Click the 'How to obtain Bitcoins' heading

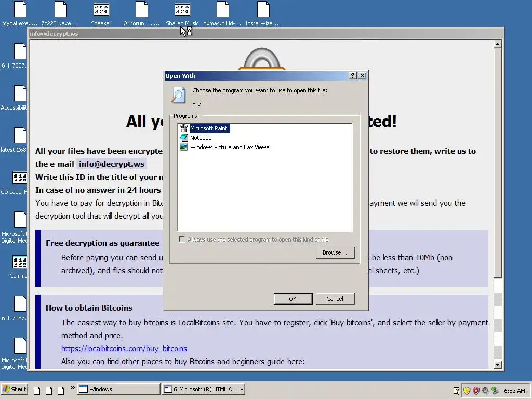click(89, 308)
